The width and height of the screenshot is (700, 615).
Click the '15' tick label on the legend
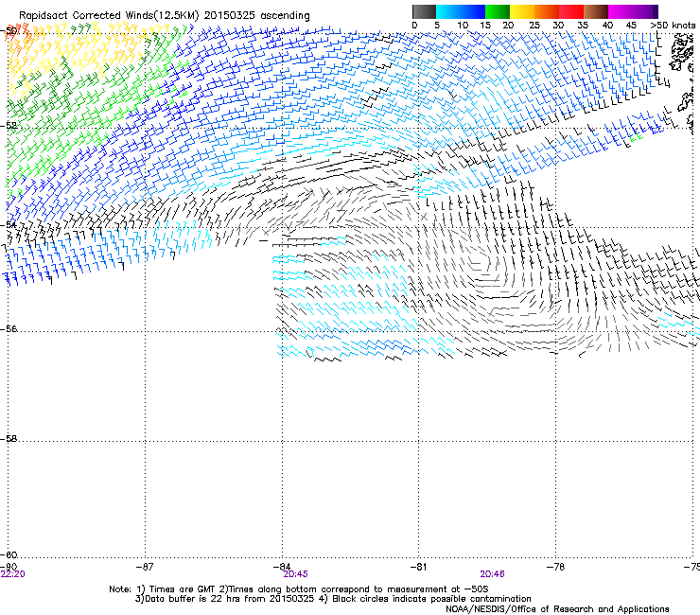tap(485, 26)
